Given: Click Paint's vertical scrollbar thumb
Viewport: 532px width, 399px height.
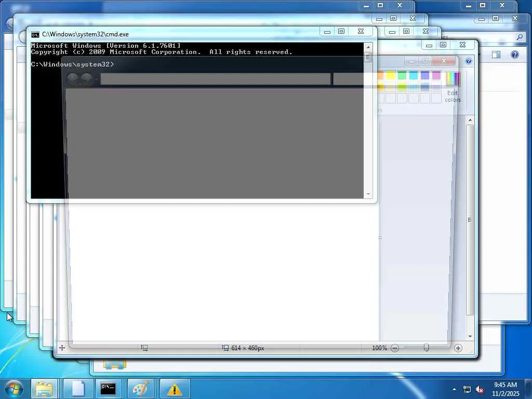Looking at the screenshot, I should click(x=470, y=220).
